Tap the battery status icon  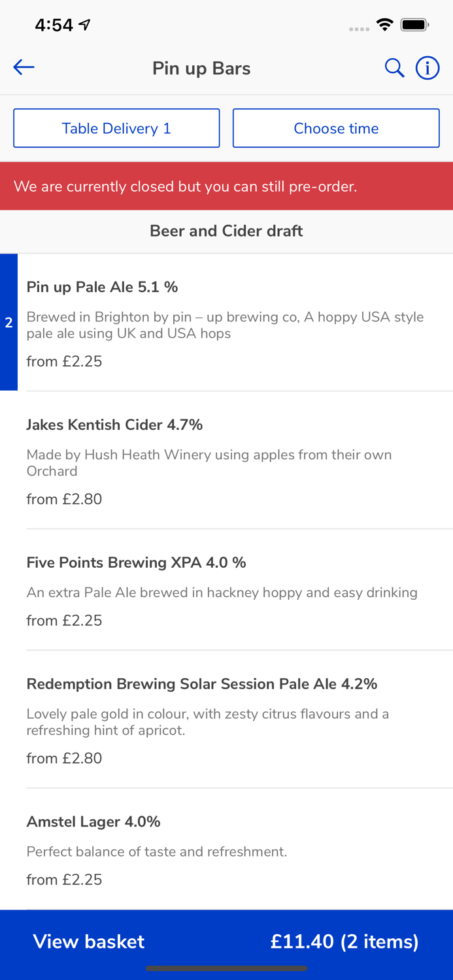tap(414, 25)
